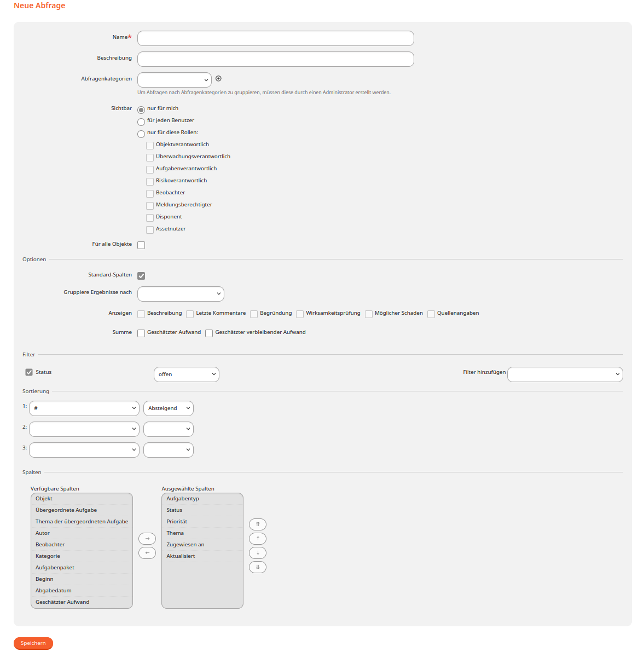Select 'Übergeordnete Aufgabe' in available columns
This screenshot has height=652, width=644.
click(x=82, y=510)
